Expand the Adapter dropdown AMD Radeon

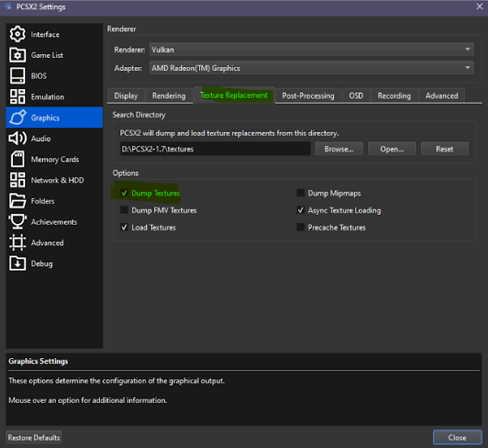click(x=311, y=68)
